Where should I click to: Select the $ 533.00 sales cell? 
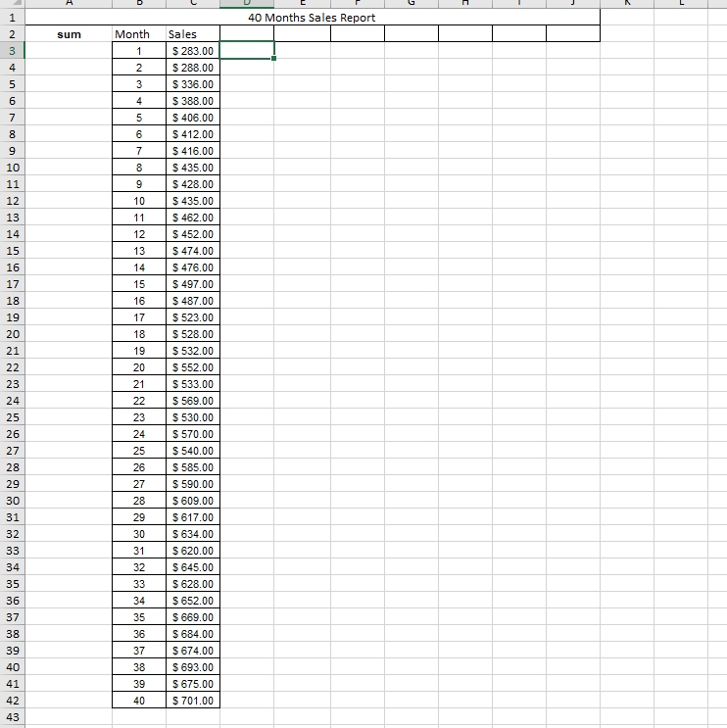(x=193, y=384)
